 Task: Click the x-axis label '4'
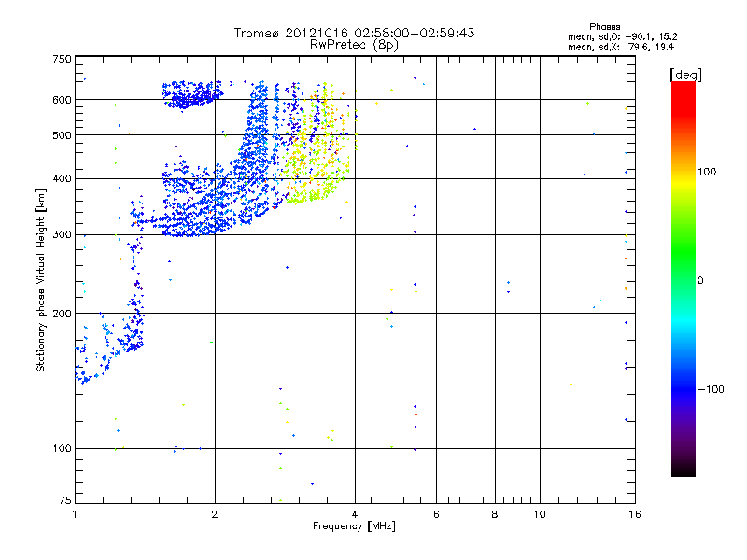(x=355, y=514)
